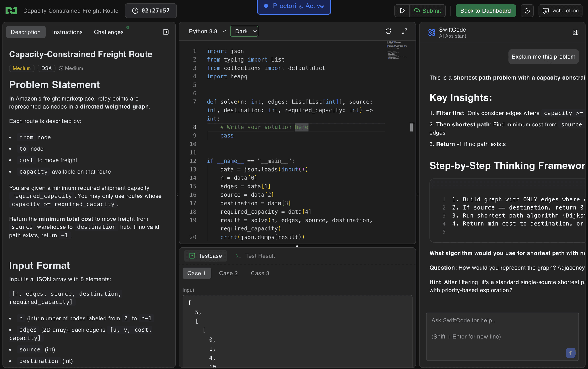Submit the solution
This screenshot has height=369, width=588.
428,11
